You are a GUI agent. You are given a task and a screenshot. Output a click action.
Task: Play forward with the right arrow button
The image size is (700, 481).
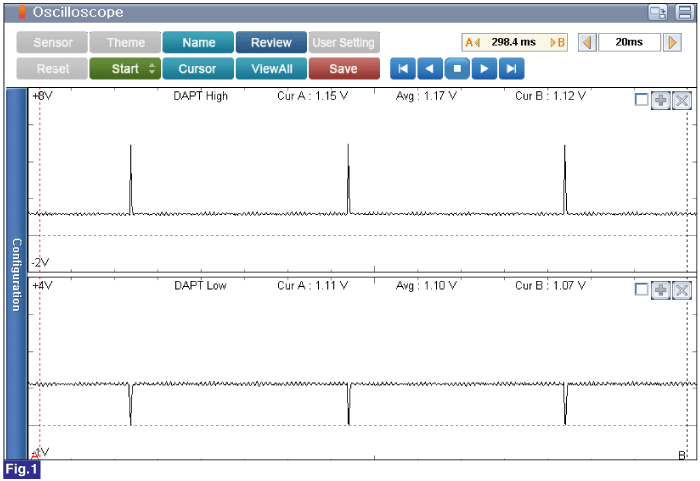click(x=484, y=69)
